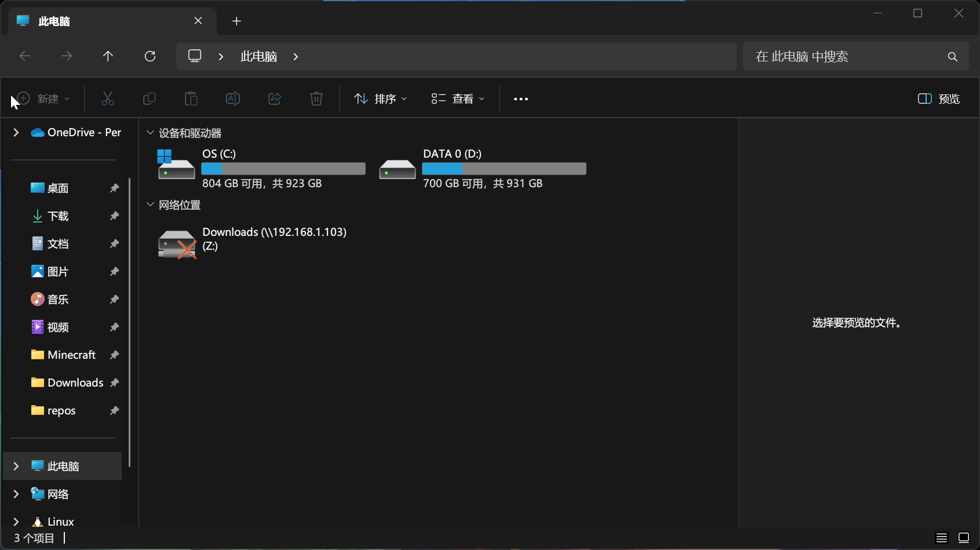This screenshot has height=550, width=980.
Task: Select the Cut icon in the toolbar
Action: click(x=108, y=99)
